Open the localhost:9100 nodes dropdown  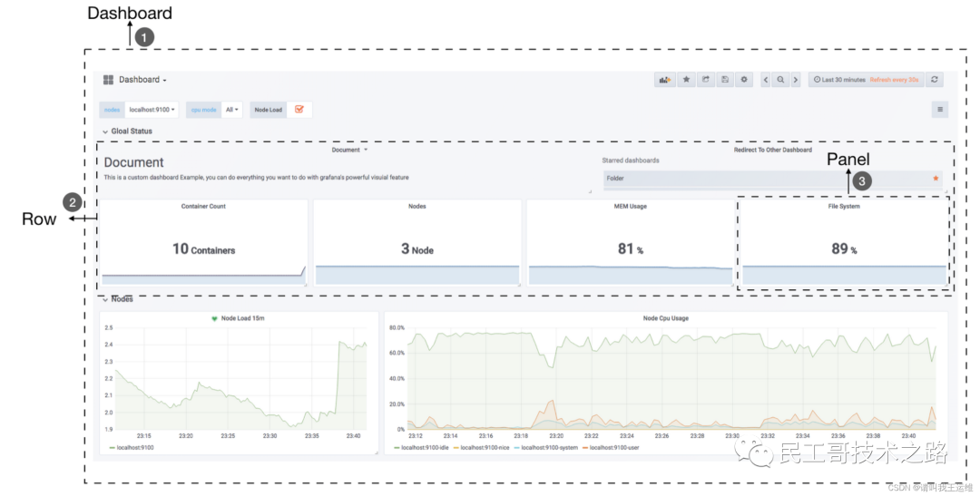coord(152,110)
